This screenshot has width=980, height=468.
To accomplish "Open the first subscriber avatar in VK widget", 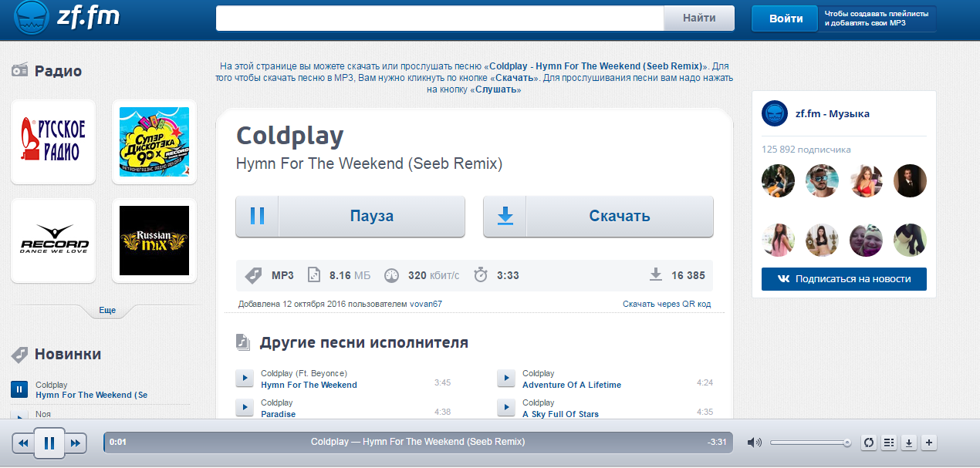I will (778, 180).
